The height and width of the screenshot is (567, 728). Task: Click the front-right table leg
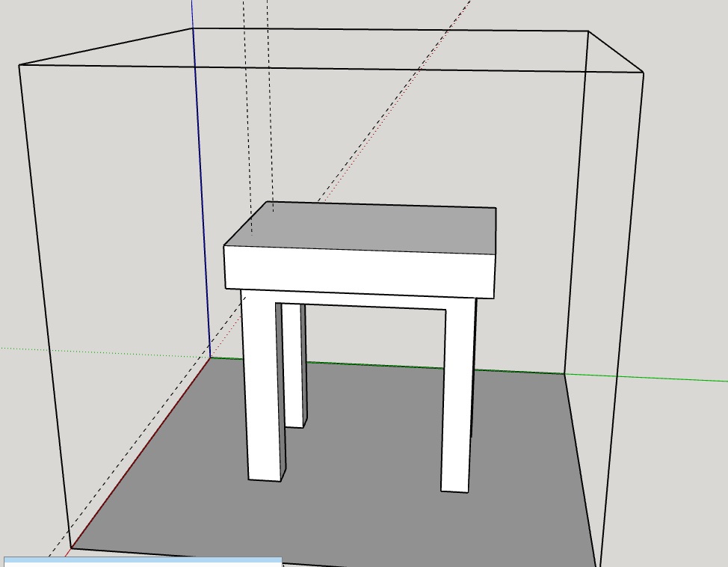click(x=457, y=395)
